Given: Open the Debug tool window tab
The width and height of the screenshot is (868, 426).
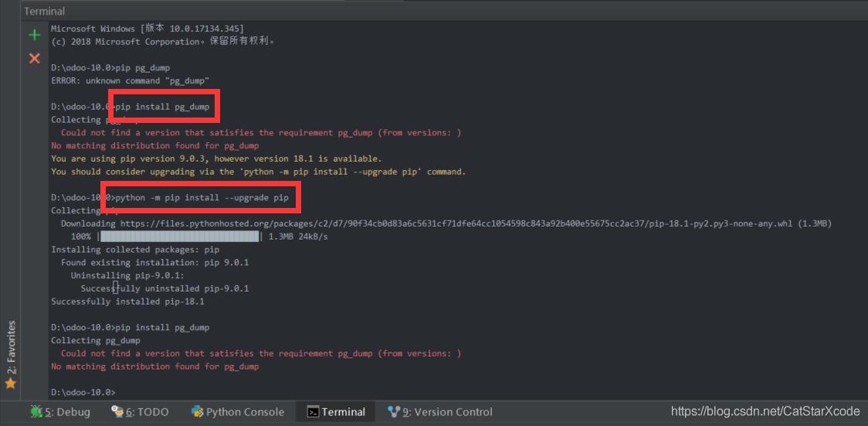Looking at the screenshot, I should coord(59,411).
